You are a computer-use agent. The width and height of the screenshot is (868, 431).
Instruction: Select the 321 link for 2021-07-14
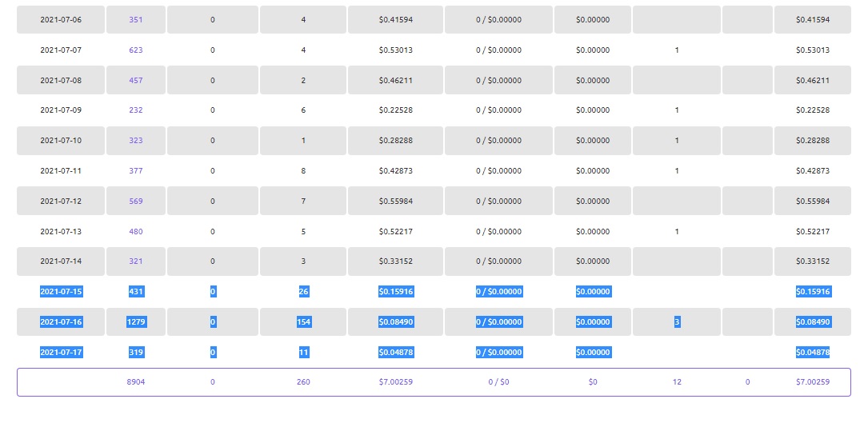(x=136, y=261)
